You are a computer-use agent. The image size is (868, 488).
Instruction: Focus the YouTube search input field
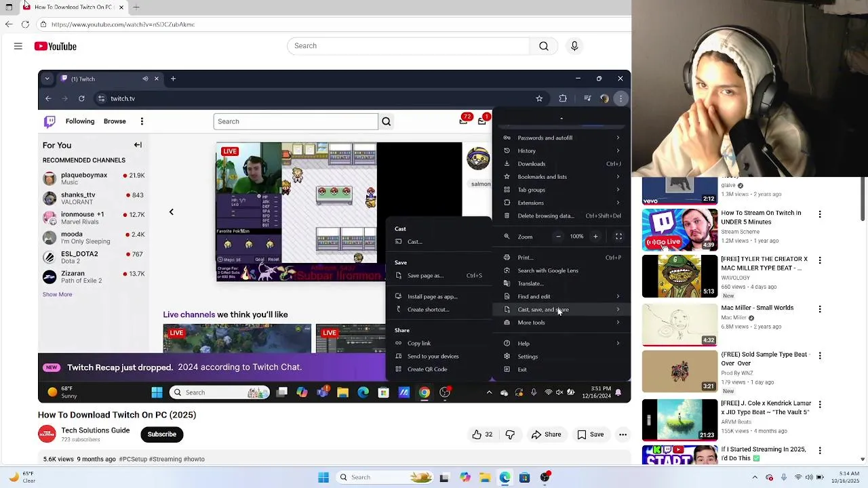(x=409, y=46)
